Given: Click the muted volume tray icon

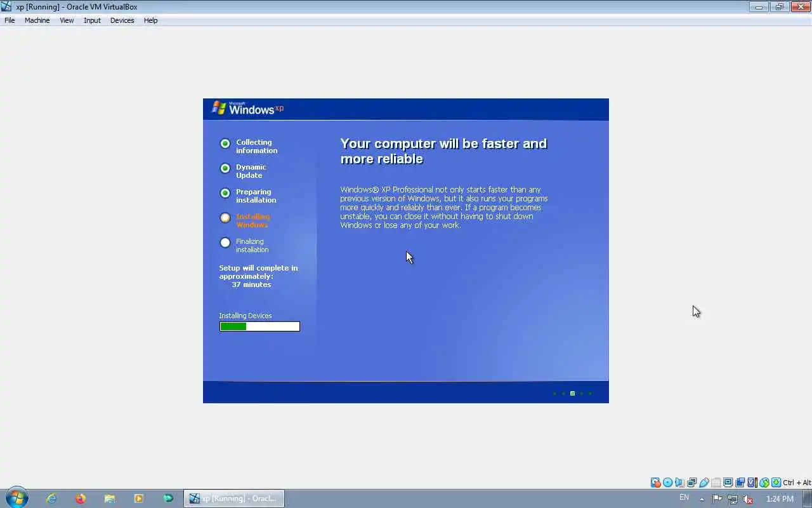Looking at the screenshot, I should [748, 499].
